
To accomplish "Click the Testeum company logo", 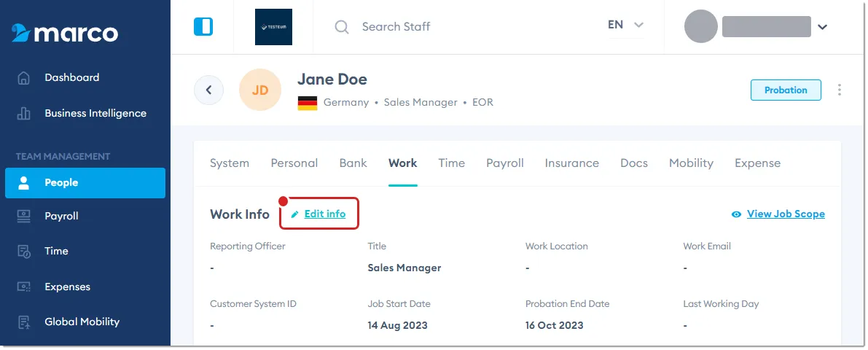I will pyautogui.click(x=273, y=26).
